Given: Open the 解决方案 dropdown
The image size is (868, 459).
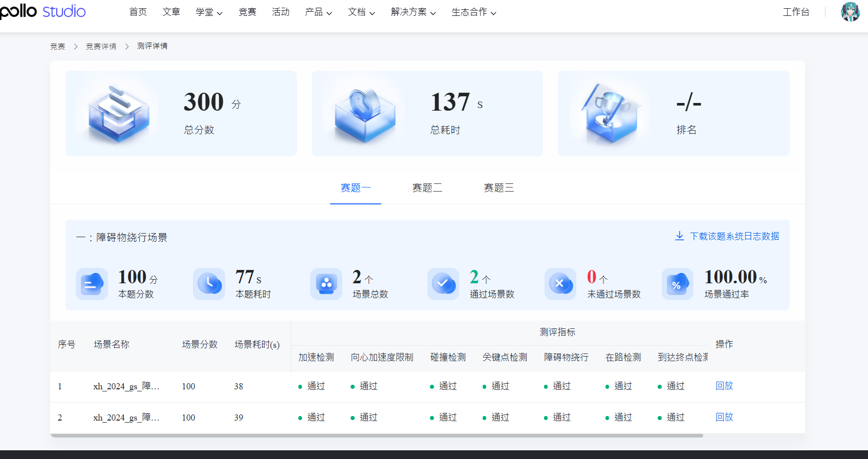Looking at the screenshot, I should 413,12.
